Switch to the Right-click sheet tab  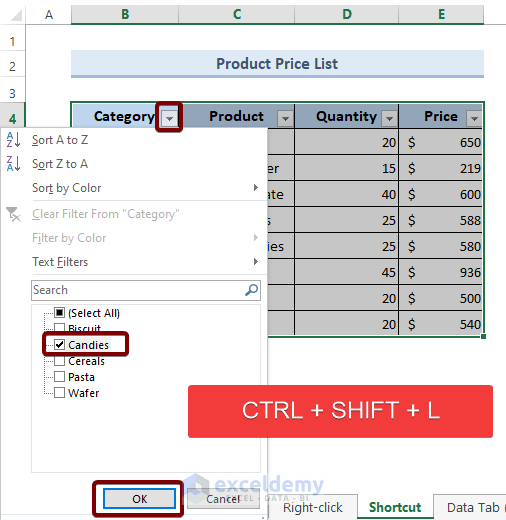[x=313, y=507]
